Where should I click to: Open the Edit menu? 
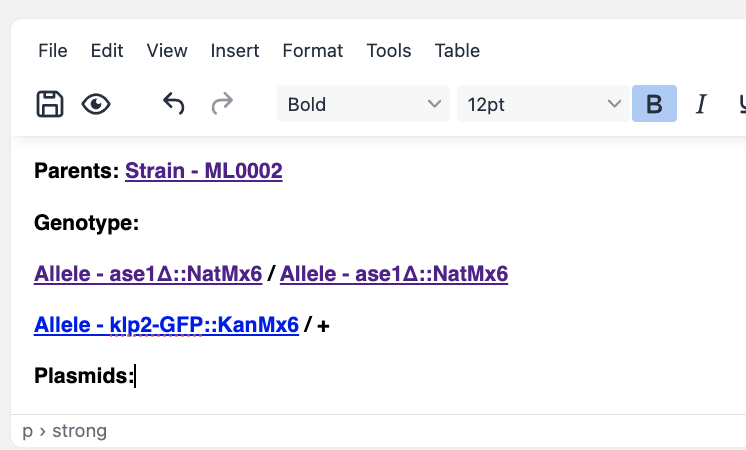click(x=107, y=50)
